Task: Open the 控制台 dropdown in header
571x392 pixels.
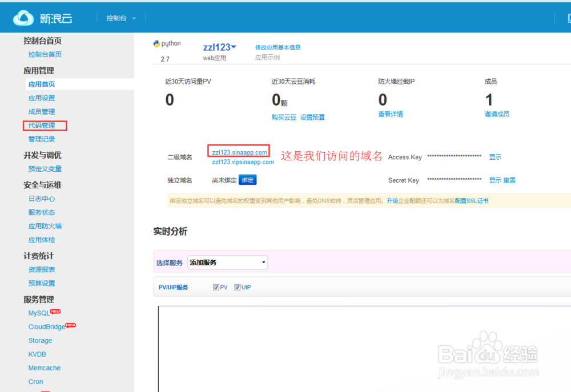Action: tap(121, 18)
